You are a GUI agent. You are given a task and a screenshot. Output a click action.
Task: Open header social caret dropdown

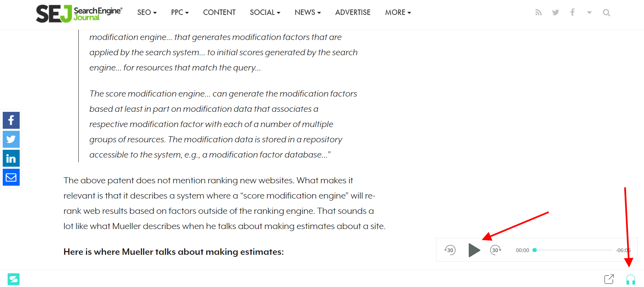click(589, 13)
